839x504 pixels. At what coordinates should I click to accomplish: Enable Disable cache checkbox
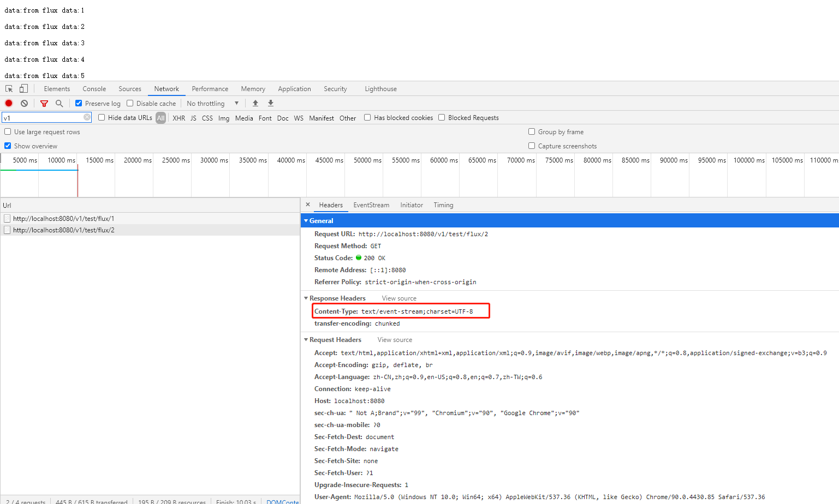[130, 103]
